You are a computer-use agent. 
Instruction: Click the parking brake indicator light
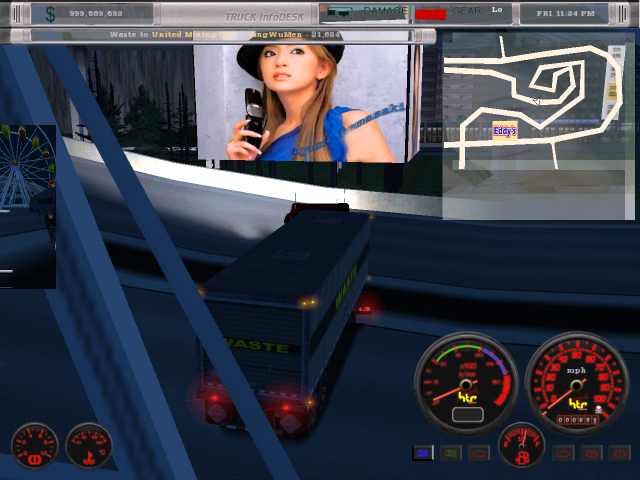[x=591, y=453]
